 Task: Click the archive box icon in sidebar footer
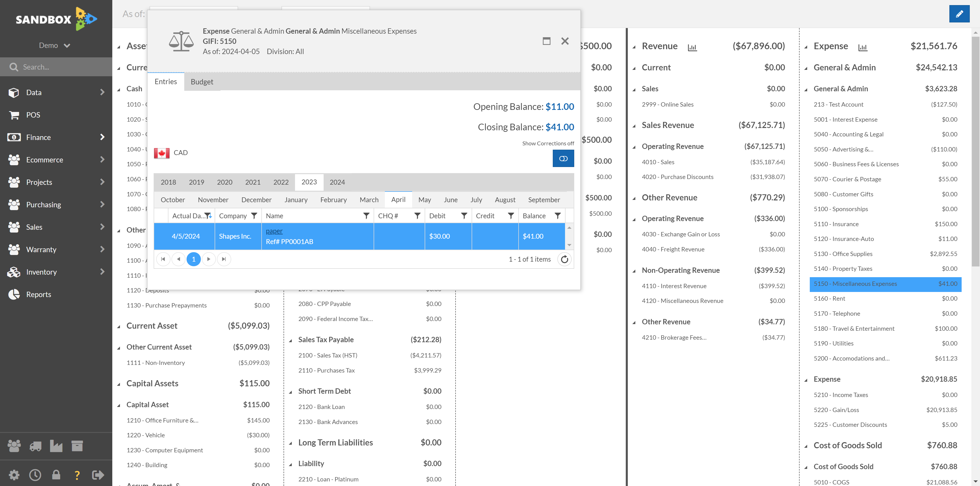point(77,446)
